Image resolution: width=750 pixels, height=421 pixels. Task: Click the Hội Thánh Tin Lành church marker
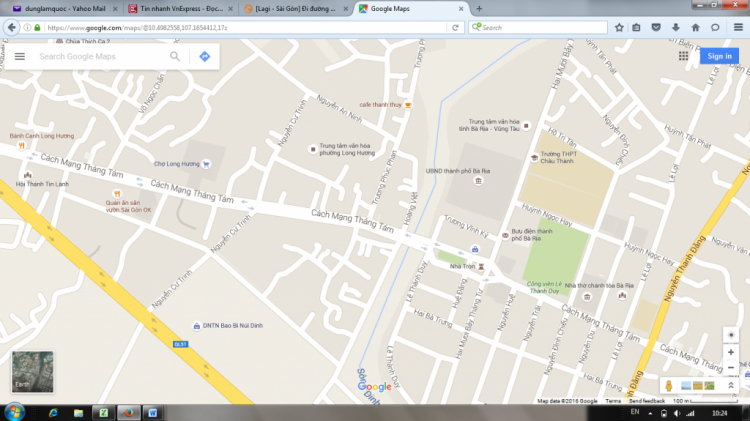(x=27, y=175)
